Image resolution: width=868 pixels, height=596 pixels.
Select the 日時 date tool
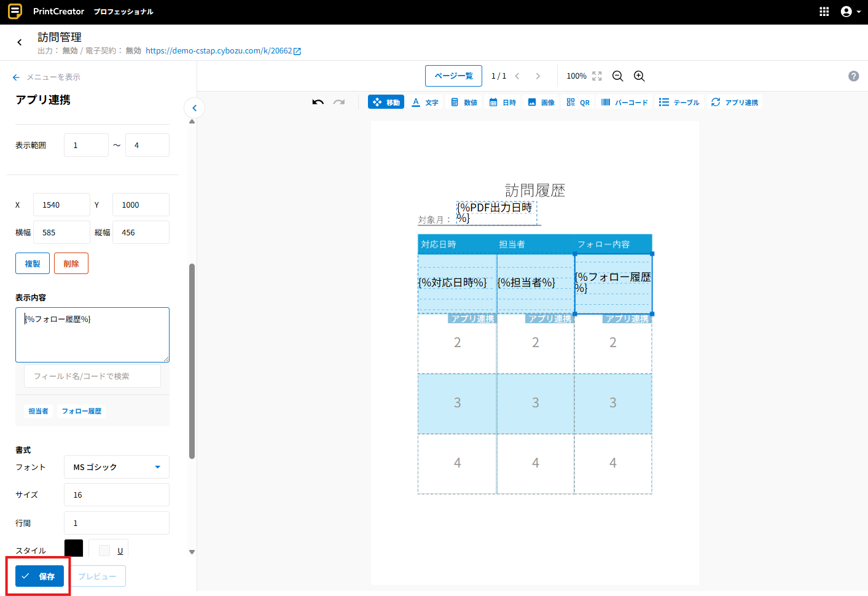(502, 102)
